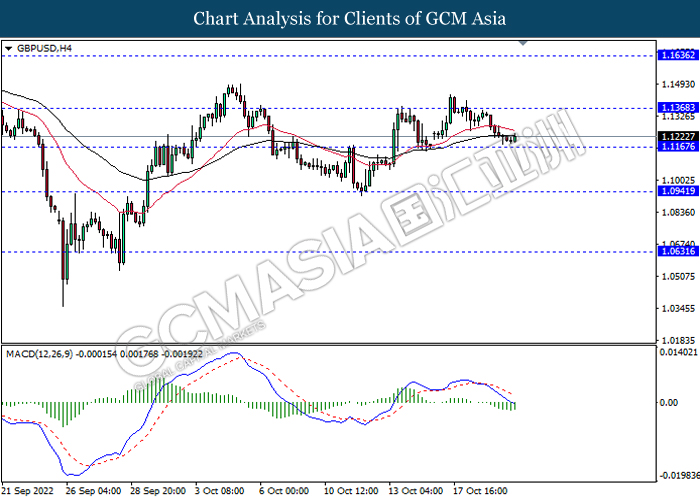The width and height of the screenshot is (700, 500).
Task: Click the MACD -0.019836 lower scale value
Action: pos(679,476)
